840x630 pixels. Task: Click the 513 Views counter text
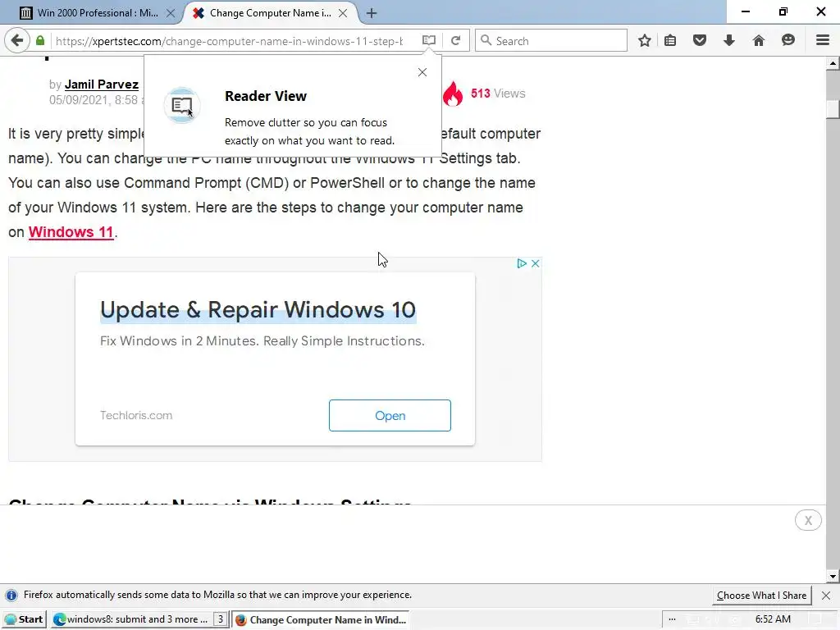(498, 94)
